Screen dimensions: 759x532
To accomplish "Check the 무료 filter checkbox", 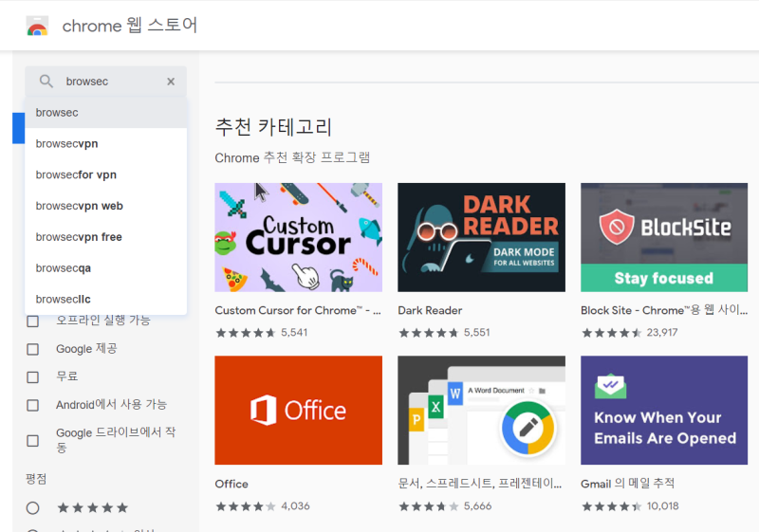I will 32,377.
